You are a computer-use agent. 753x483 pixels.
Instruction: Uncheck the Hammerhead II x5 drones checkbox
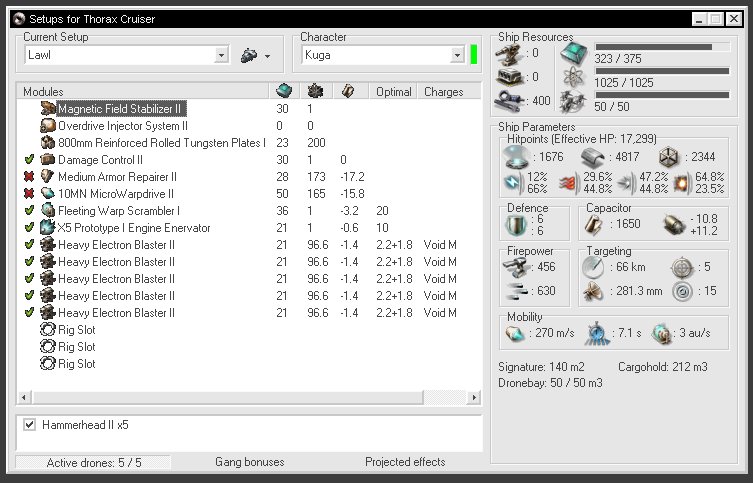tap(29, 424)
